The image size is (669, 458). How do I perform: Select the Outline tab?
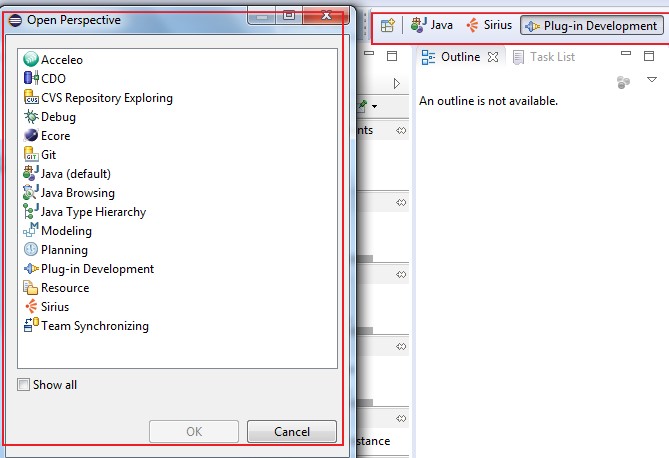pos(460,57)
